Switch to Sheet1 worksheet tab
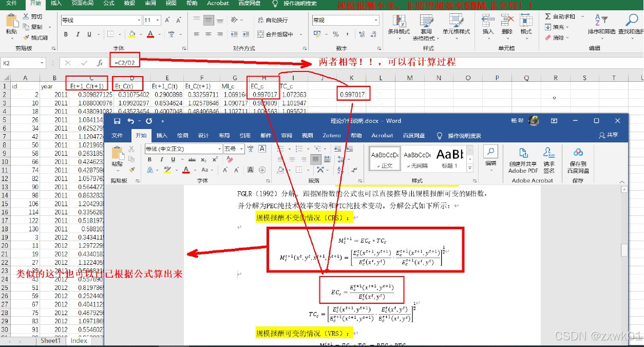Screen dimensions: 644x347 [x=50, y=341]
